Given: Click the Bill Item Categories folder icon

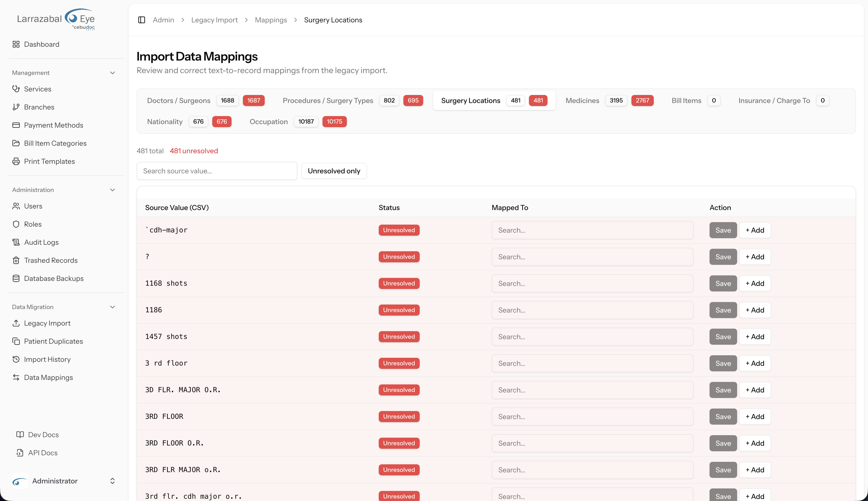Looking at the screenshot, I should tap(16, 143).
